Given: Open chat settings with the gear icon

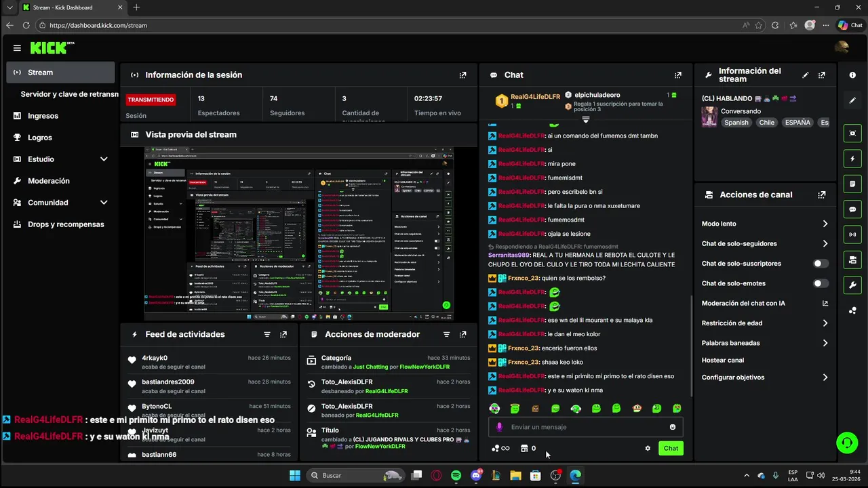Looking at the screenshot, I should [648, 448].
